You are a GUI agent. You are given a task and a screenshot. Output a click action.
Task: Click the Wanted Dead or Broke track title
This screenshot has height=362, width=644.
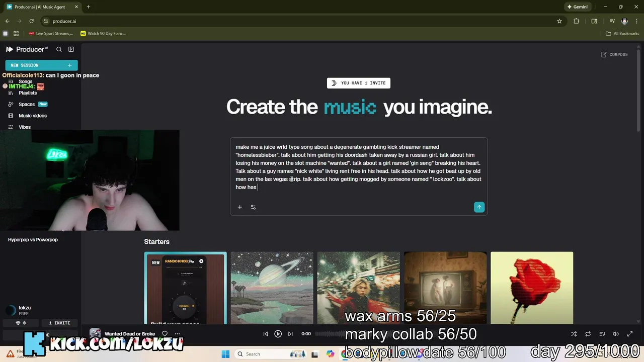pos(130,334)
